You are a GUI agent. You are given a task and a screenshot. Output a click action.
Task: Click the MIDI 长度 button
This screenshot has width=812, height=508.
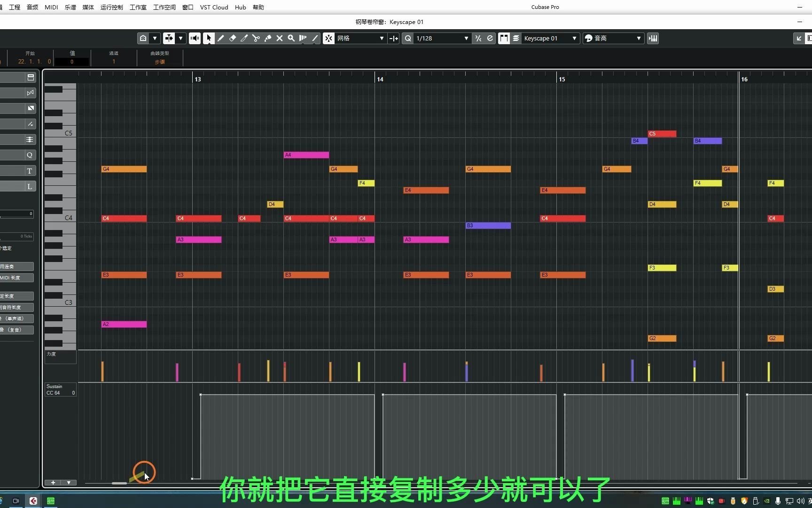point(16,278)
